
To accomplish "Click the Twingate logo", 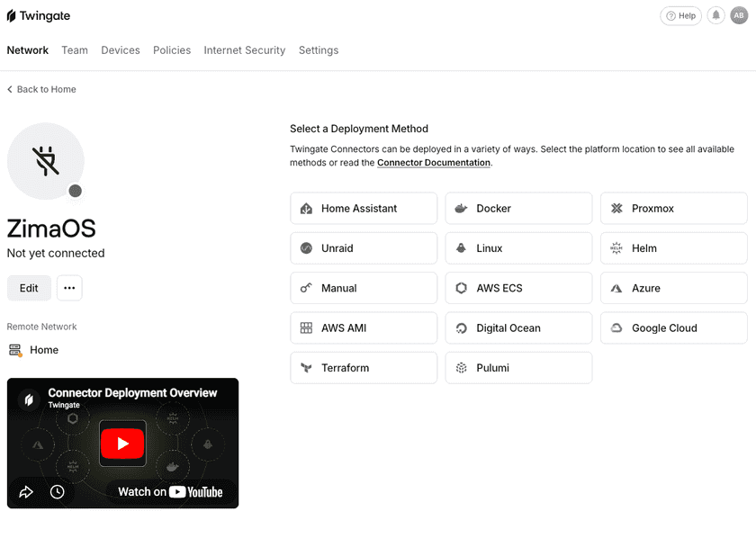I will [x=39, y=16].
